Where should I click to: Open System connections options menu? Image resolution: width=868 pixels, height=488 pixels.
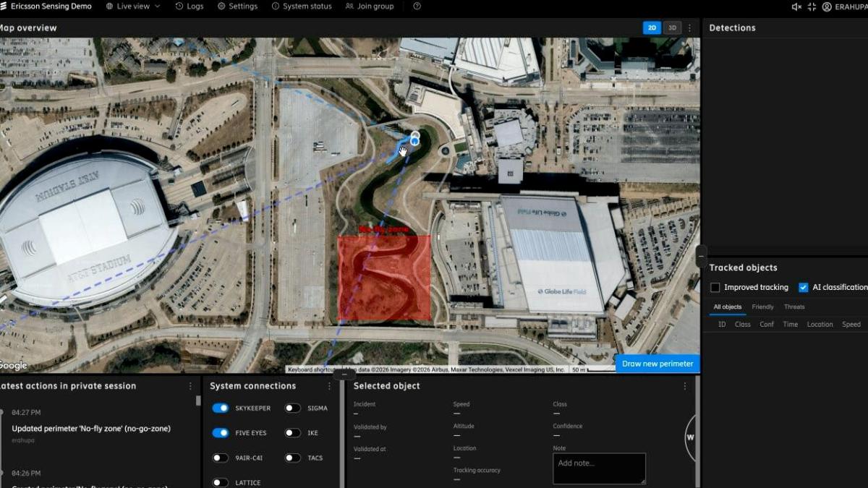point(329,386)
